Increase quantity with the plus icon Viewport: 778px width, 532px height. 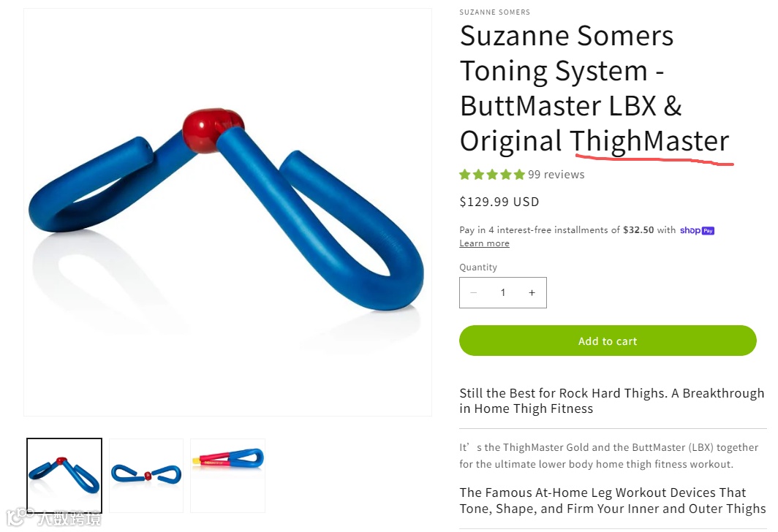click(532, 293)
